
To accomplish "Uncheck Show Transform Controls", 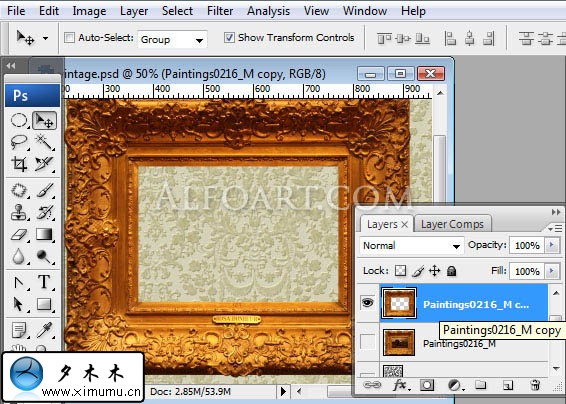I will click(229, 38).
